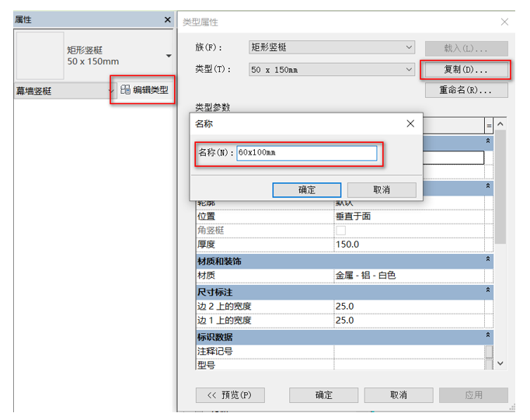Collapse the 标识数据 parameter group

(x=488, y=336)
